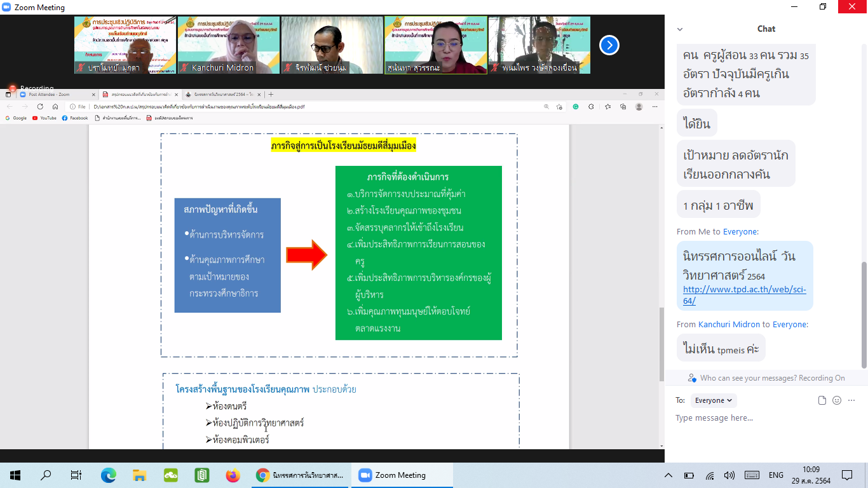Open the Wi-Fi network tray icon
The height and width of the screenshot is (488, 868).
[x=710, y=475]
